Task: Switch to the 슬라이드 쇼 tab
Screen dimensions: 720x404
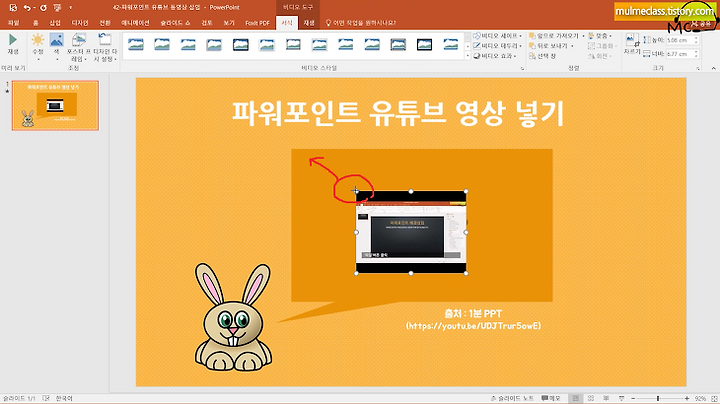Action: (175, 23)
